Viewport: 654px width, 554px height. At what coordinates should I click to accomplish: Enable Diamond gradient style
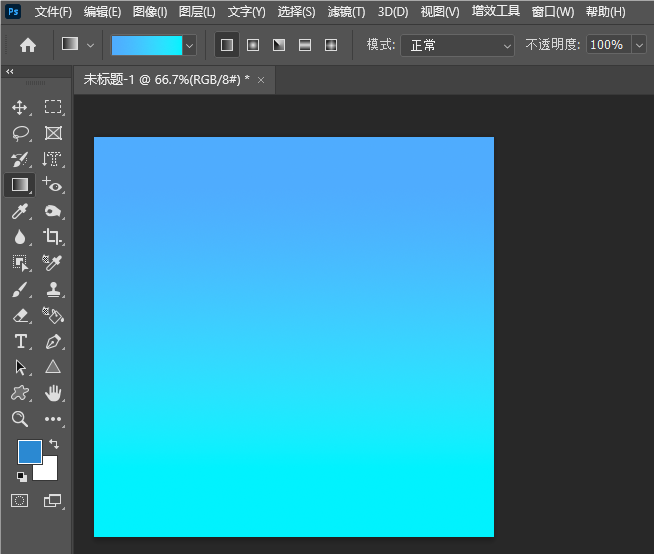(331, 45)
